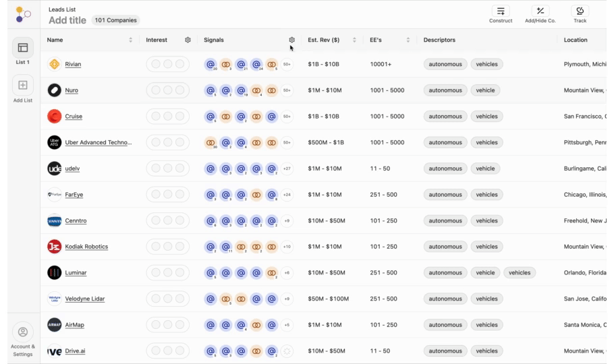Open Drive.ai company link
The width and height of the screenshot is (614, 364).
click(75, 351)
